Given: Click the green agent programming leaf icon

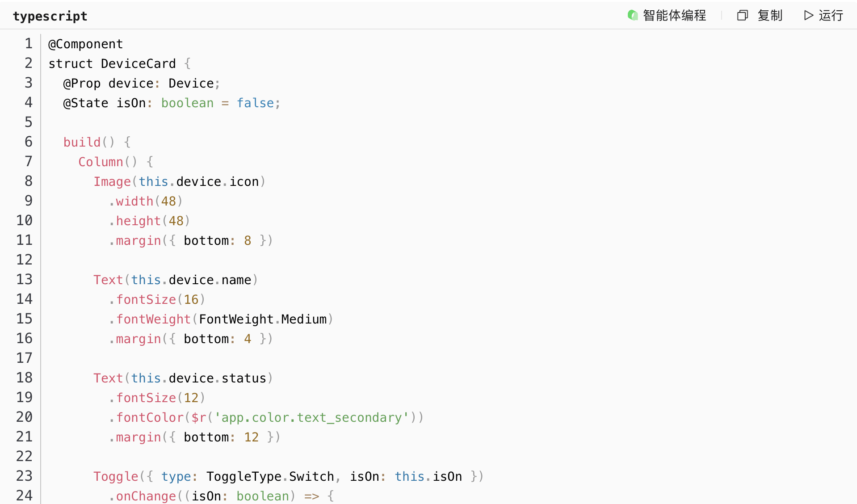Looking at the screenshot, I should pyautogui.click(x=632, y=16).
